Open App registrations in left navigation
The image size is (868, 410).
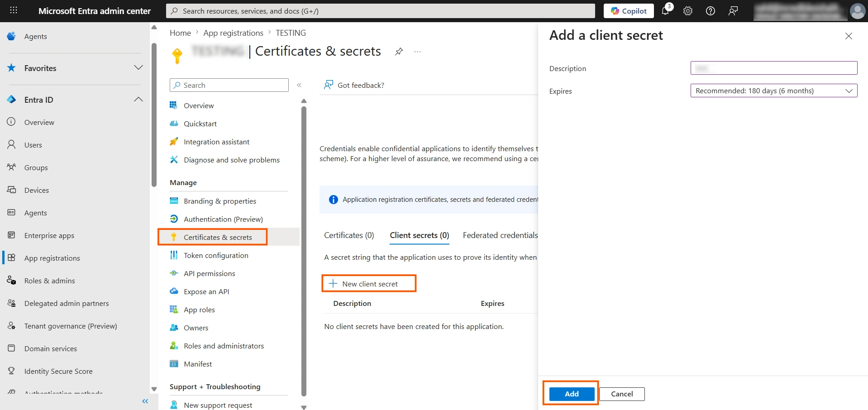coord(52,258)
